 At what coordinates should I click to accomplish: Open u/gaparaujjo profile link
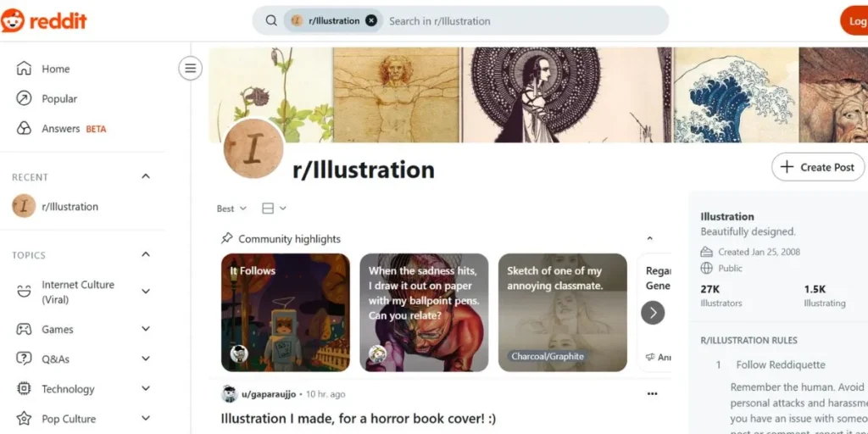(269, 394)
